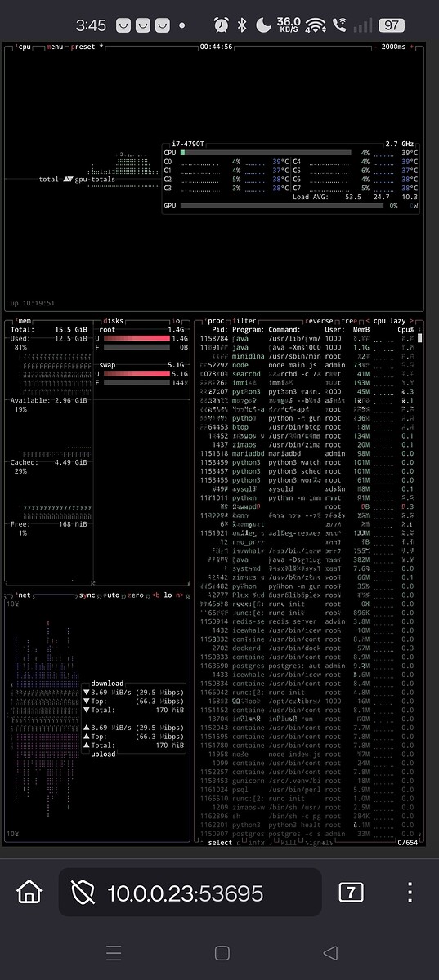This screenshot has height=980, width=439.
Task: Tap the Android home navigation button
Action: pyautogui.click(x=222, y=952)
